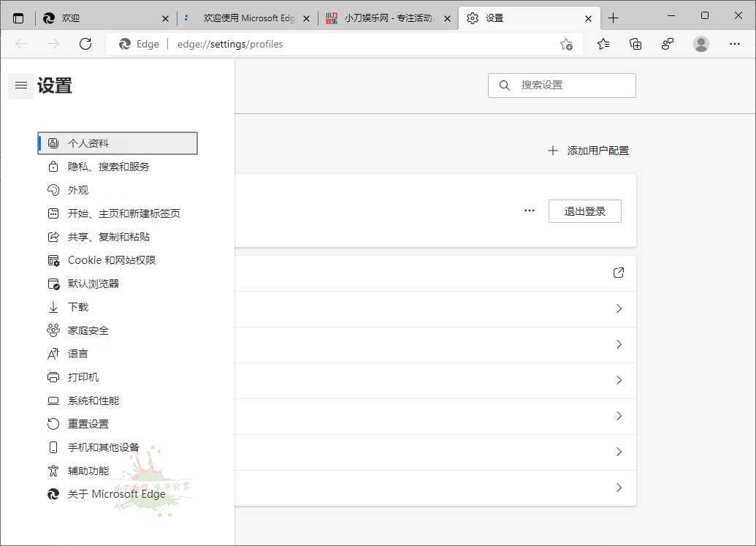756x546 pixels.
Task: Refresh the page with the reload icon
Action: click(85, 44)
